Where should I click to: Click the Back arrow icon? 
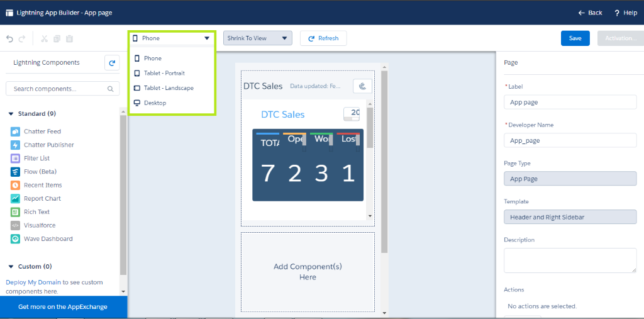(x=581, y=13)
